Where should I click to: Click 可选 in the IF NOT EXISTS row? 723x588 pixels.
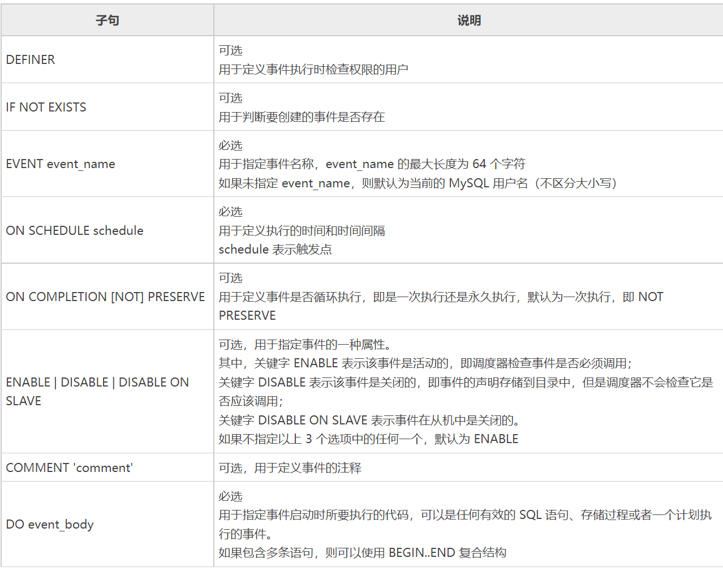coord(230,98)
